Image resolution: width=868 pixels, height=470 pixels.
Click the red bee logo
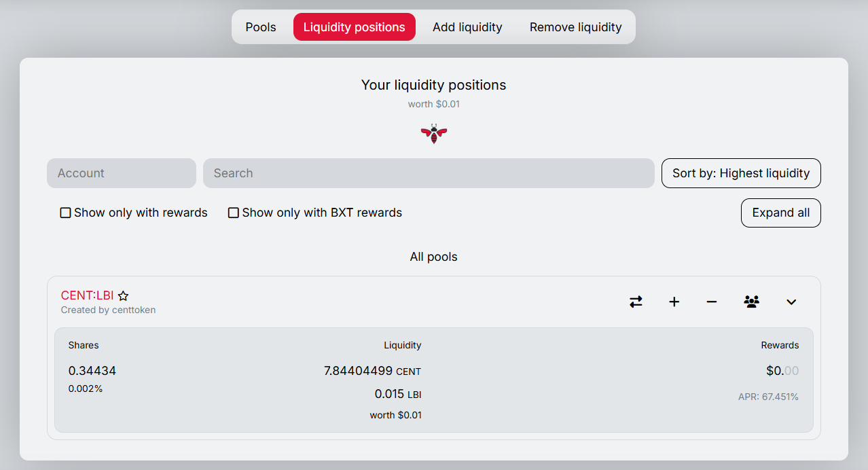click(433, 133)
